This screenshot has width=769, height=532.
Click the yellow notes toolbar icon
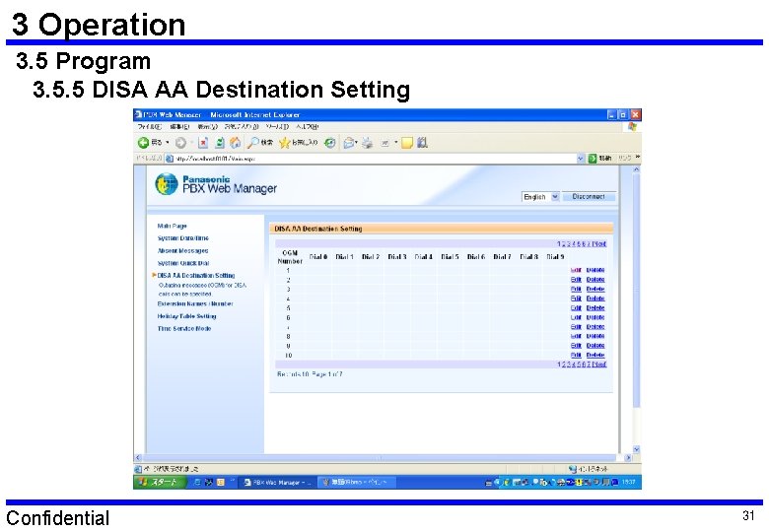click(x=406, y=143)
